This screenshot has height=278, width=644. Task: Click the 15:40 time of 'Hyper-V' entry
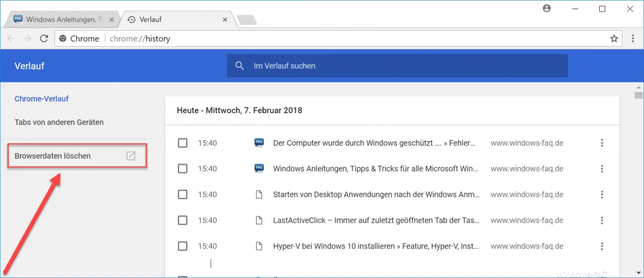[x=207, y=246]
